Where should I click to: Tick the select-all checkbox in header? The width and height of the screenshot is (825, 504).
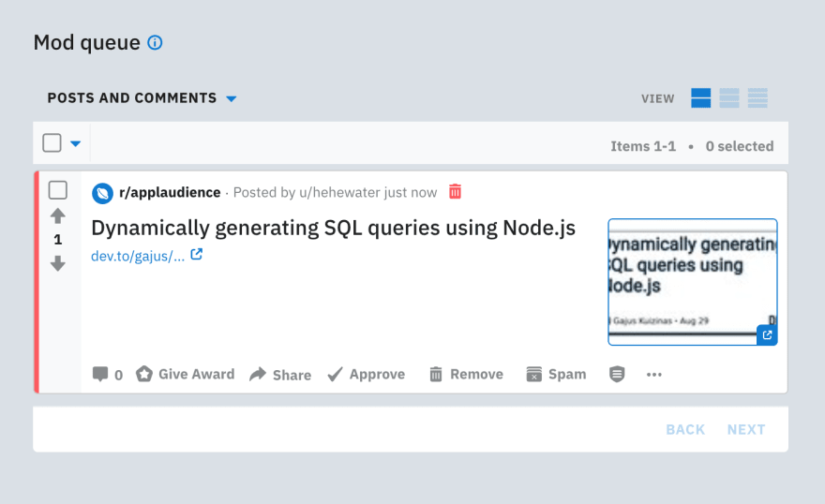(x=52, y=143)
